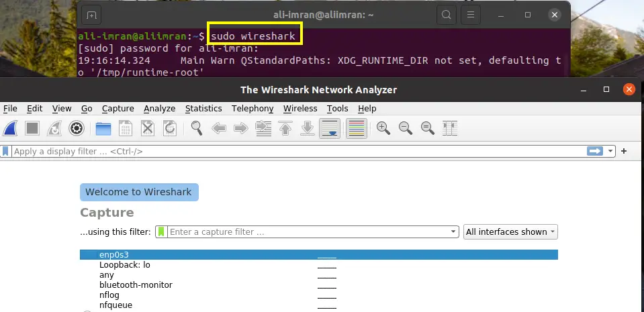The width and height of the screenshot is (644, 312).
Task: Open the Tools menu
Action: click(338, 109)
